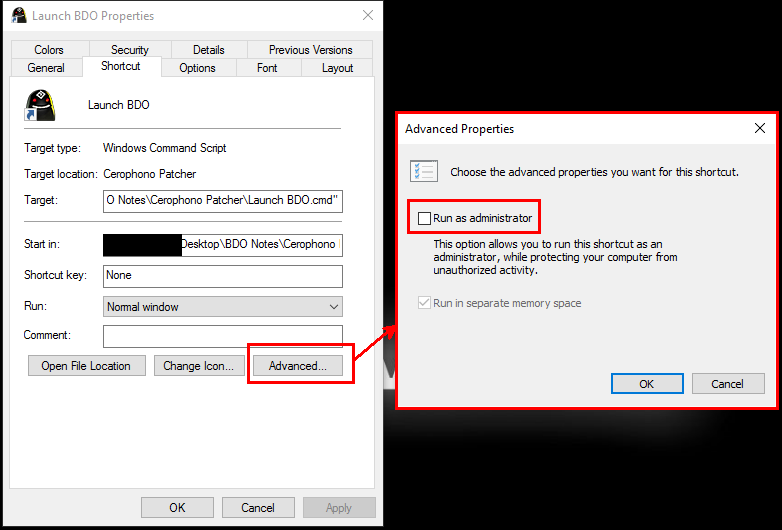Close the Advanced Properties dialog

click(x=760, y=128)
